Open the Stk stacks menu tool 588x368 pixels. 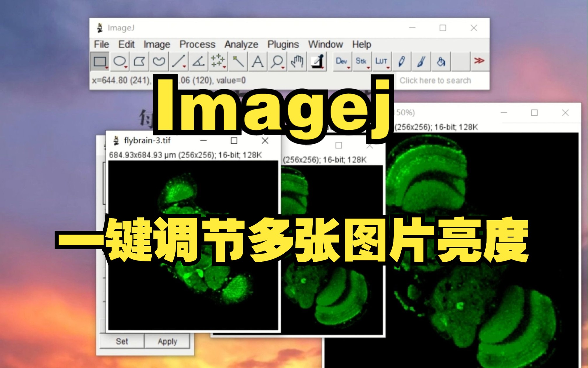pyautogui.click(x=362, y=62)
